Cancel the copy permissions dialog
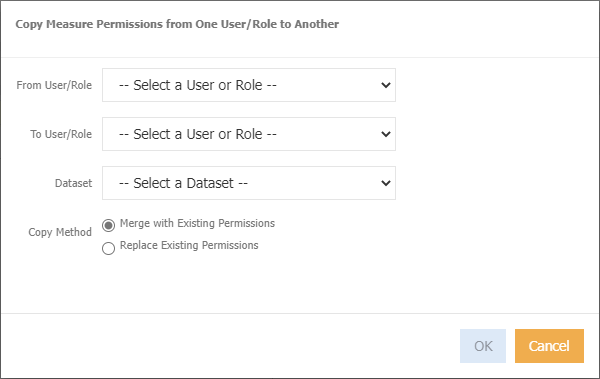 click(549, 346)
